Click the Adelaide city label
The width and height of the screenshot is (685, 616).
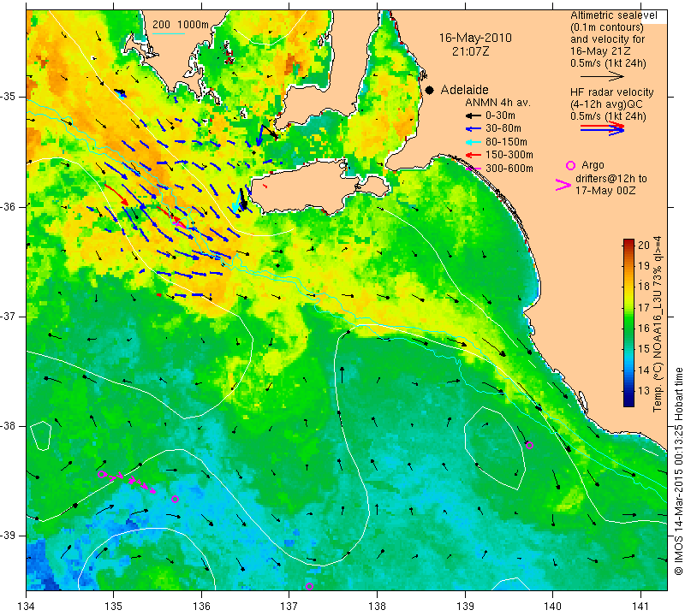click(x=464, y=90)
